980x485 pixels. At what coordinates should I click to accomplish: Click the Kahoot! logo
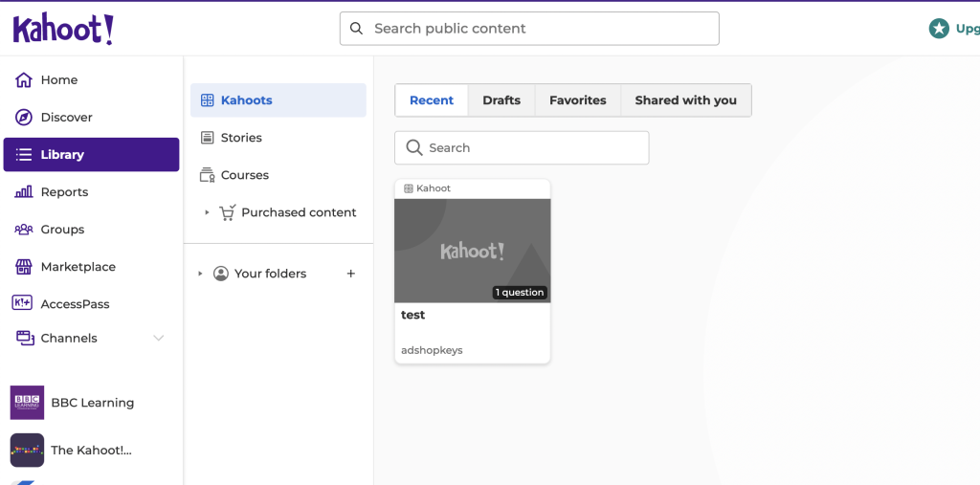tap(63, 29)
